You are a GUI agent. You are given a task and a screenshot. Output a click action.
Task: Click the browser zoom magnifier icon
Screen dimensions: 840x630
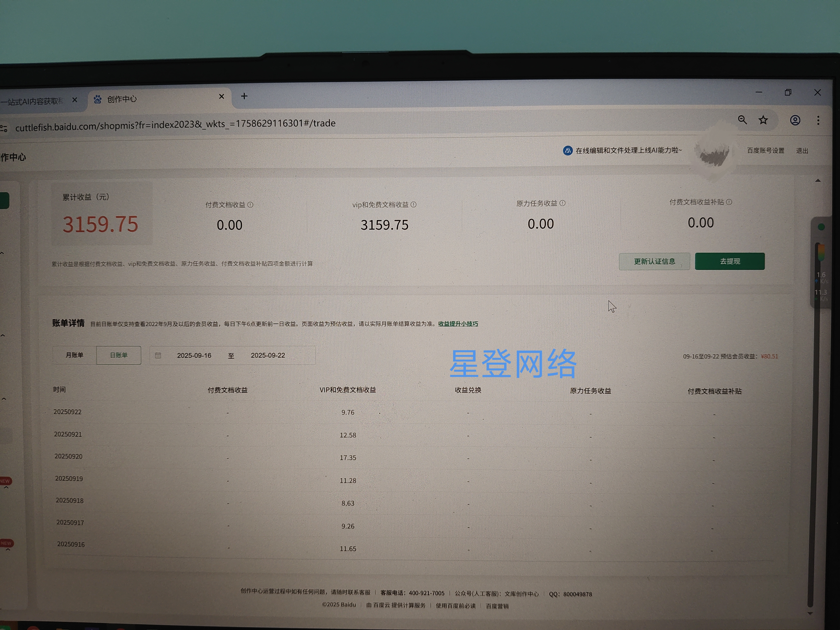(742, 120)
